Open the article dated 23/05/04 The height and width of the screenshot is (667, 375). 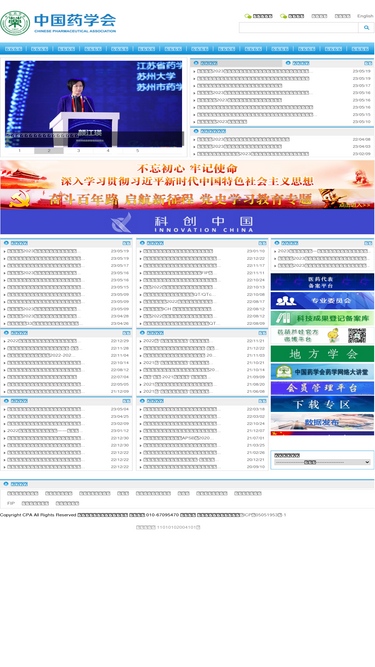(46, 410)
